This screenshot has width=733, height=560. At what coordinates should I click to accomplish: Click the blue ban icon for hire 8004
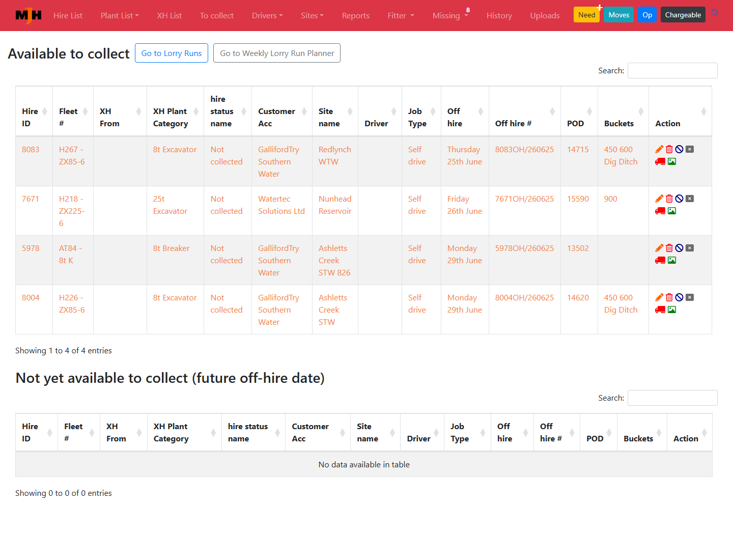pyautogui.click(x=679, y=297)
